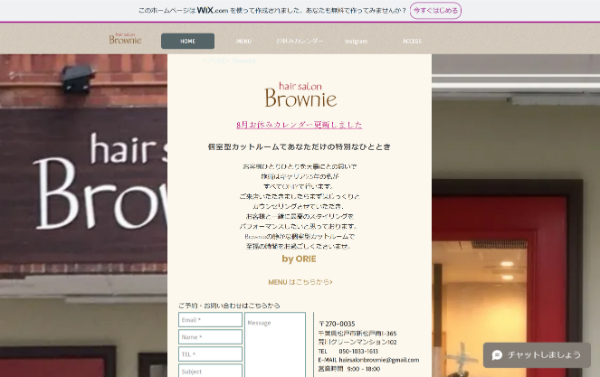Screen dimensions: 600x377
Task: Open the お休みカレンダー nav item
Action: [300, 41]
